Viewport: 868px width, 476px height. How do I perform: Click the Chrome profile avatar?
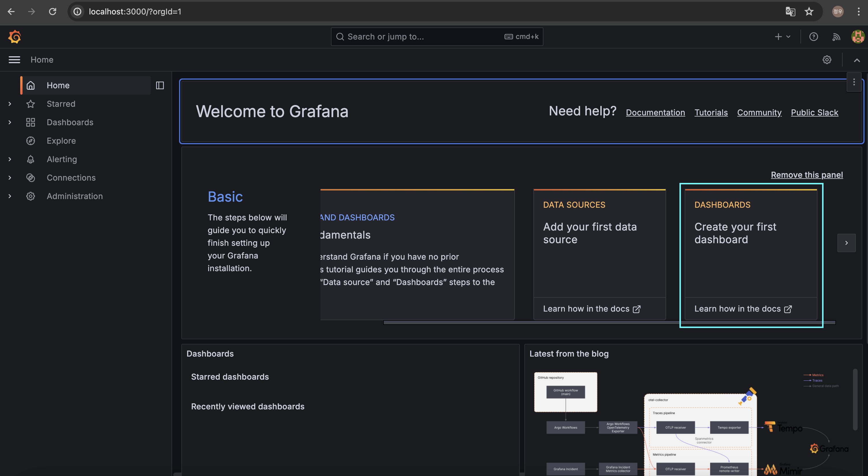pos(838,12)
